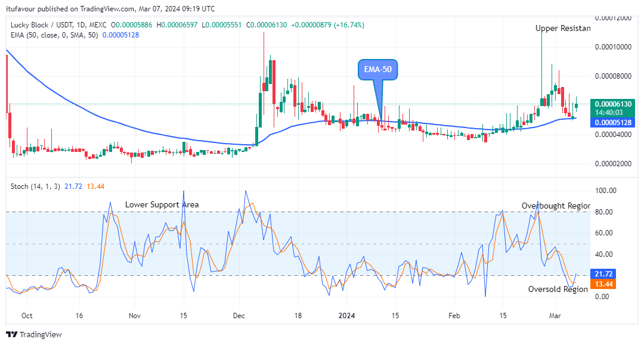Click the Oct marker on time axis

point(27,316)
